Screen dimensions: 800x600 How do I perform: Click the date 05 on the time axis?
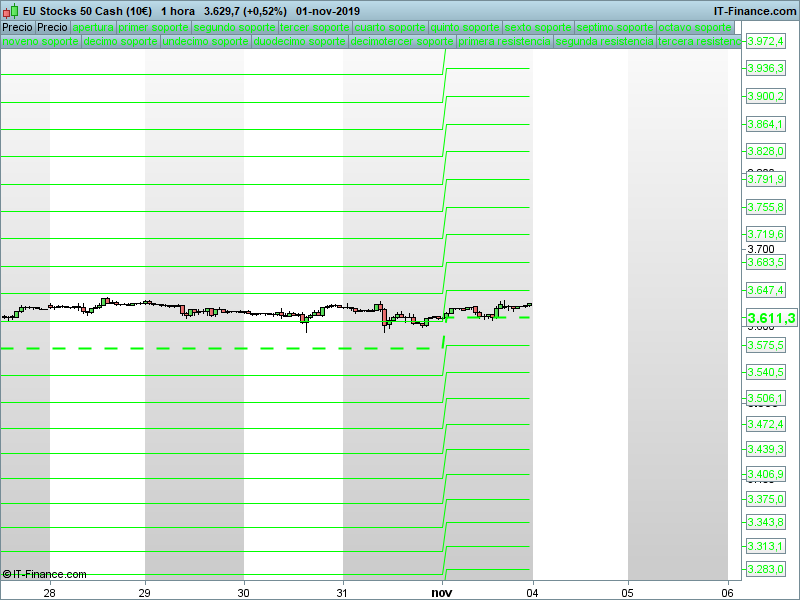[x=628, y=593]
